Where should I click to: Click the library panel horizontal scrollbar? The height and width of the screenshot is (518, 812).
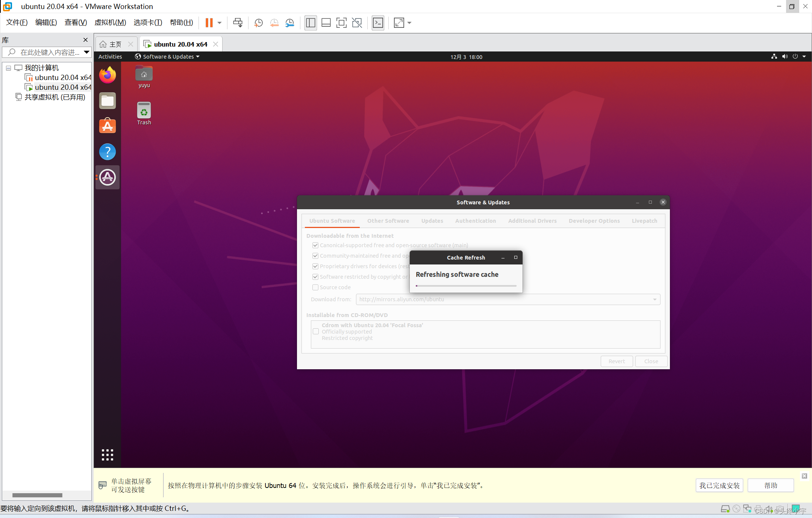(x=37, y=495)
